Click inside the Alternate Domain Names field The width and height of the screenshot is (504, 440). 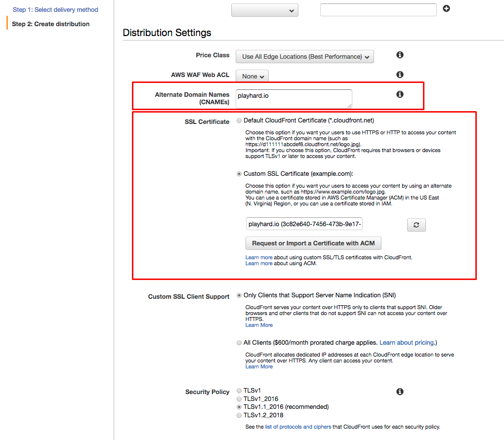(294, 98)
